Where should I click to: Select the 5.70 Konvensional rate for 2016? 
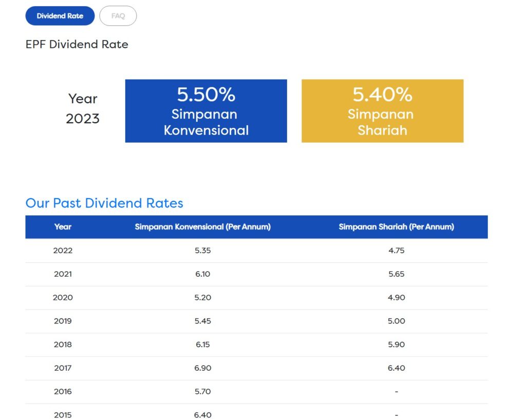(x=202, y=392)
